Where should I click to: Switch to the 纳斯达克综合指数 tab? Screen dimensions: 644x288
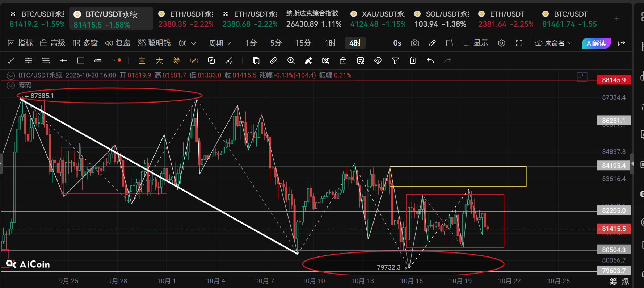pyautogui.click(x=314, y=18)
